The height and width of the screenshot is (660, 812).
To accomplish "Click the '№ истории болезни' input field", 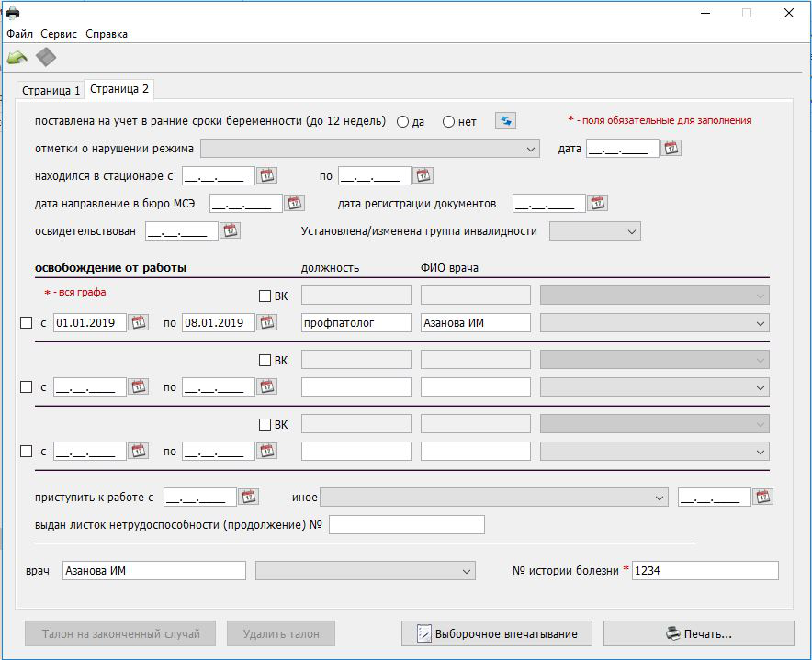I will tap(705, 571).
